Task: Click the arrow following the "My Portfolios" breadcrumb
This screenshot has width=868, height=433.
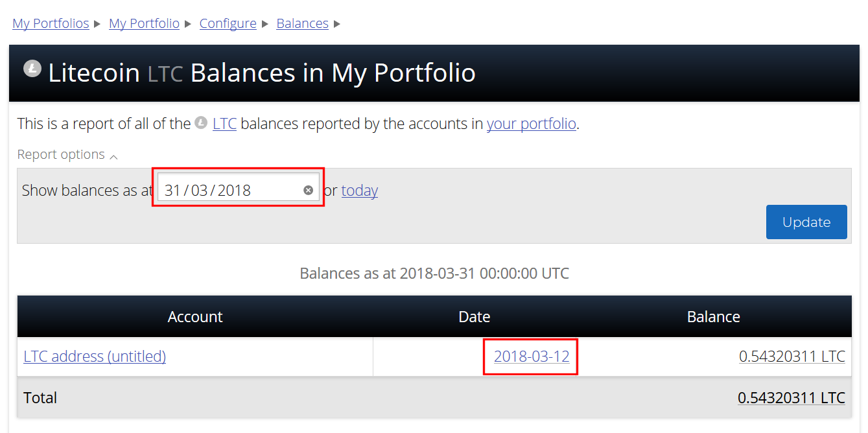Action: (x=97, y=24)
